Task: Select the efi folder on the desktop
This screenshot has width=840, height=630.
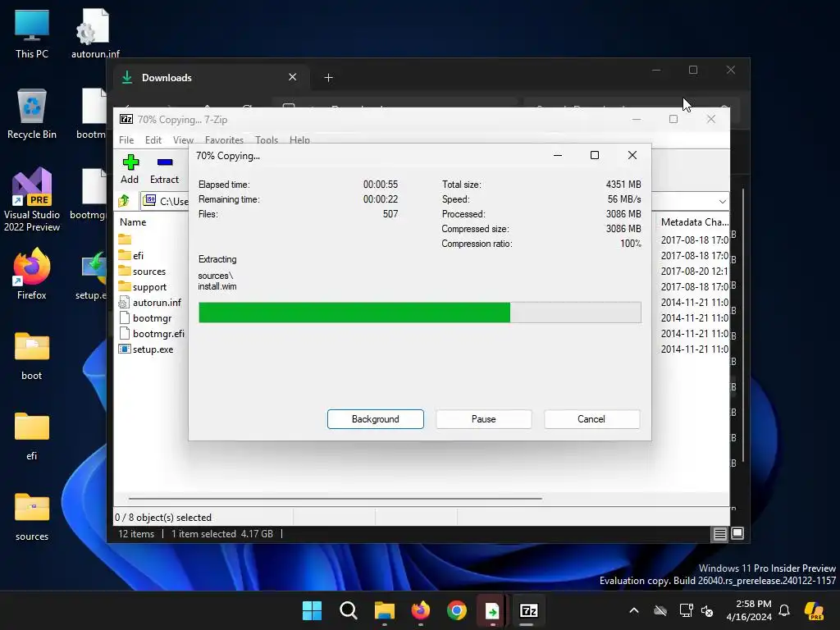Action: (32, 436)
